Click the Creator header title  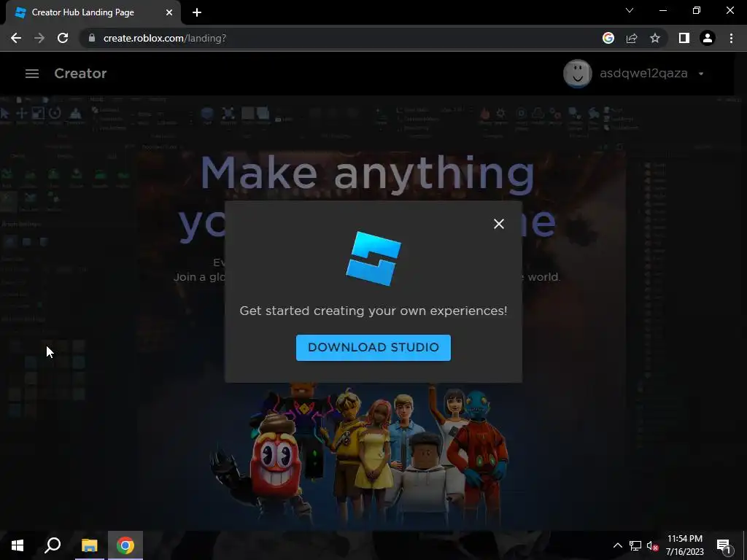click(80, 74)
